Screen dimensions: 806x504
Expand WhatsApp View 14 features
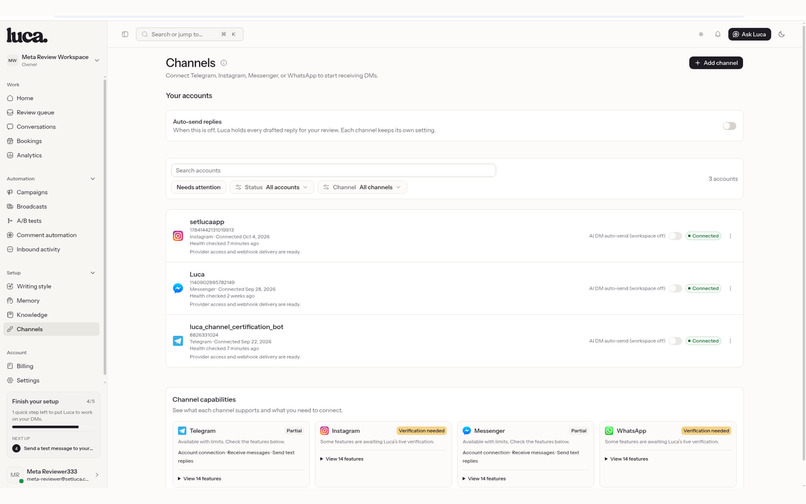[627, 459]
